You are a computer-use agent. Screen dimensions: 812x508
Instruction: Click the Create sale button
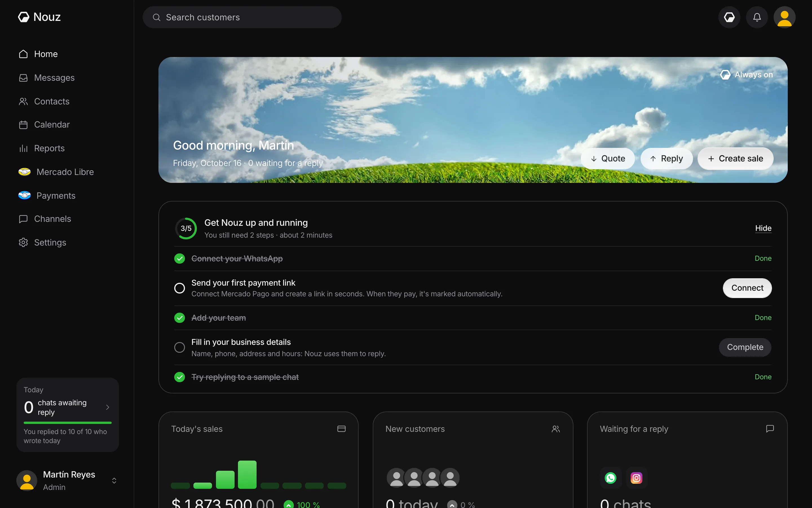[x=736, y=159]
